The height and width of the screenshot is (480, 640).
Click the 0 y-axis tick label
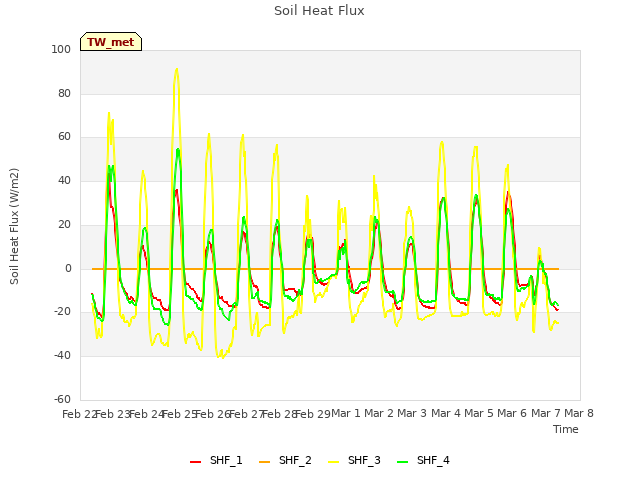tap(68, 269)
